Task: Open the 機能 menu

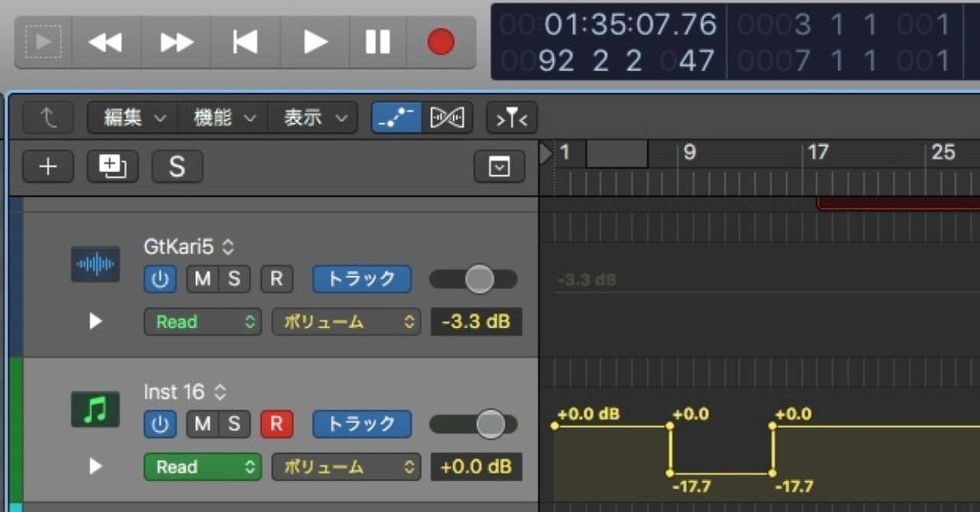Action: click(x=223, y=118)
